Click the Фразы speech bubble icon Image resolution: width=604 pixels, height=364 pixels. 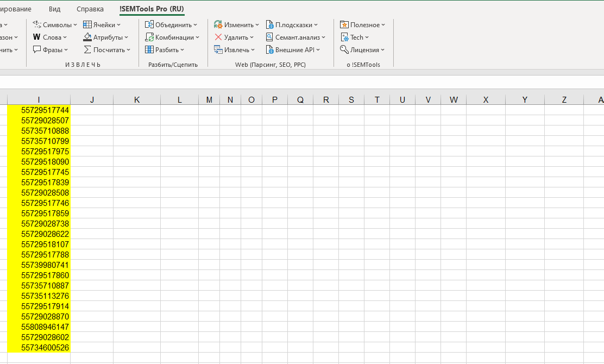point(37,49)
